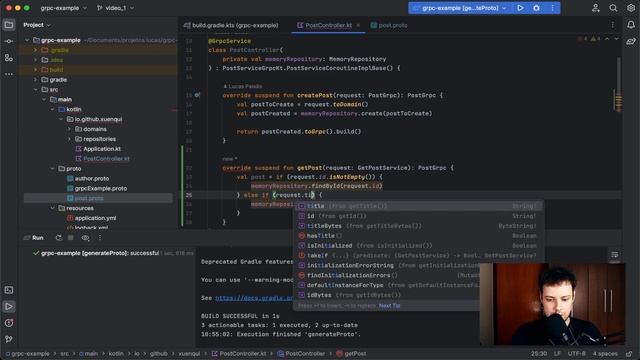Choose title completion suggestion
Image resolution: width=640 pixels, height=360 pixels.
[x=418, y=206]
